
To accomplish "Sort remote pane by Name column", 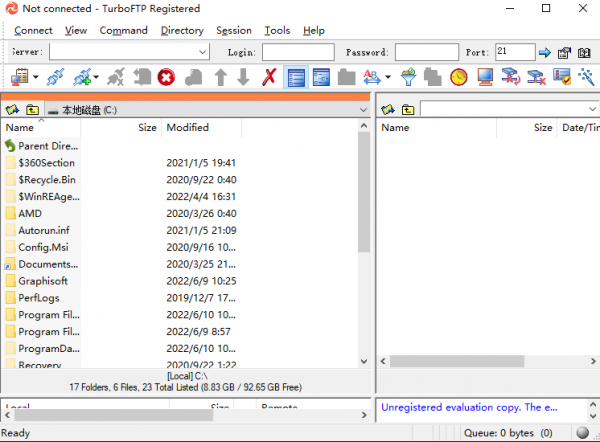I will tap(436, 127).
